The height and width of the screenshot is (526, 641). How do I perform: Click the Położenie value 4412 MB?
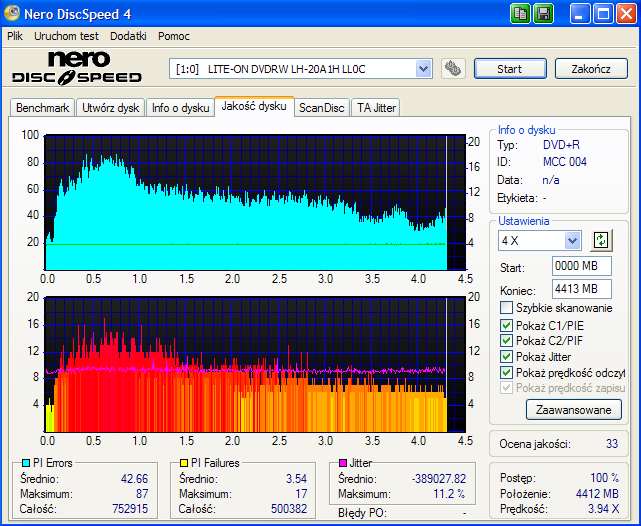[x=597, y=494]
